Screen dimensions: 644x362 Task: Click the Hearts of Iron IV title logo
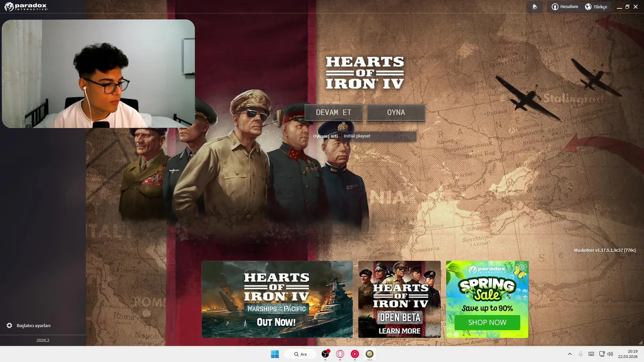coord(365,73)
